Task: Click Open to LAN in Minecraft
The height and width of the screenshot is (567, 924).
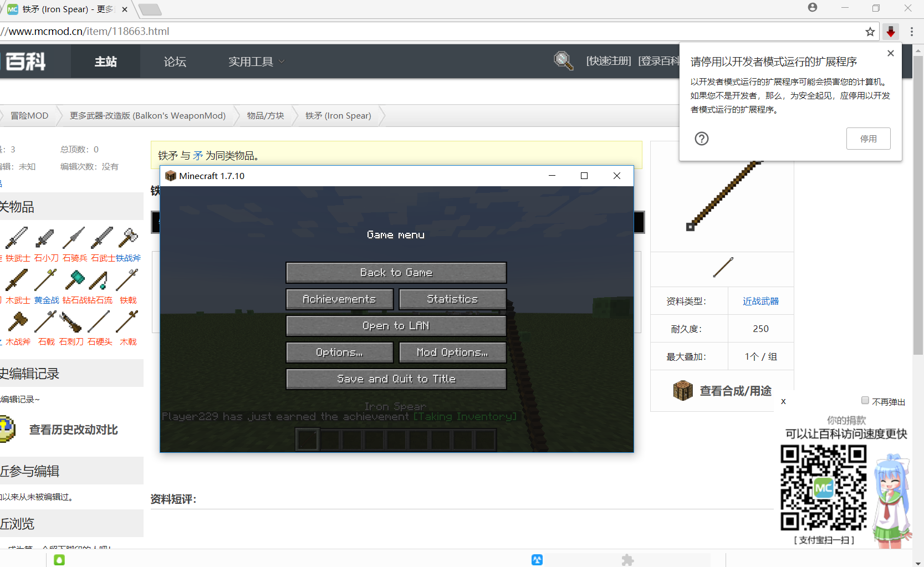Action: point(396,326)
